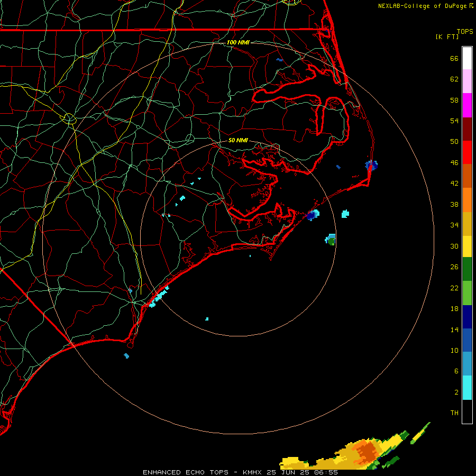
Task: Click the yellow legend swatch
Action: click(x=467, y=246)
